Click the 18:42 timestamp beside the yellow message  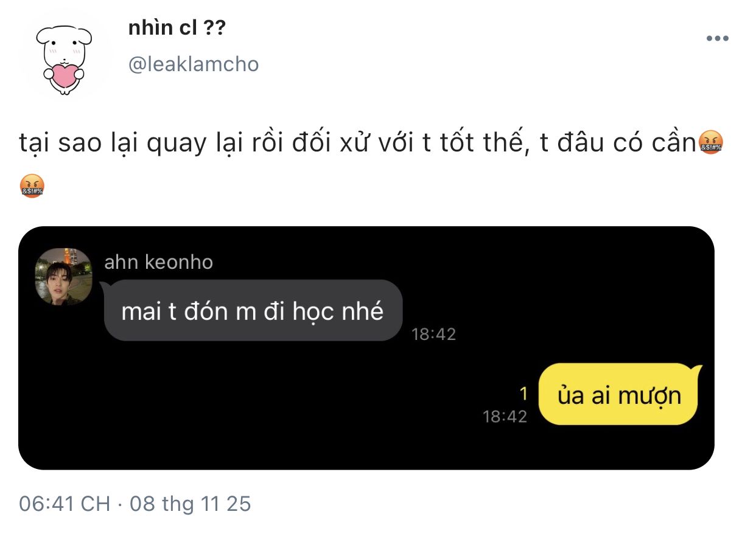(505, 417)
